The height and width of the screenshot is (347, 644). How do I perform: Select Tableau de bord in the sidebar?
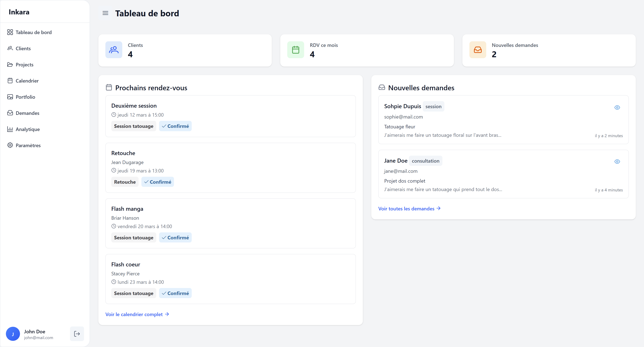(x=34, y=32)
